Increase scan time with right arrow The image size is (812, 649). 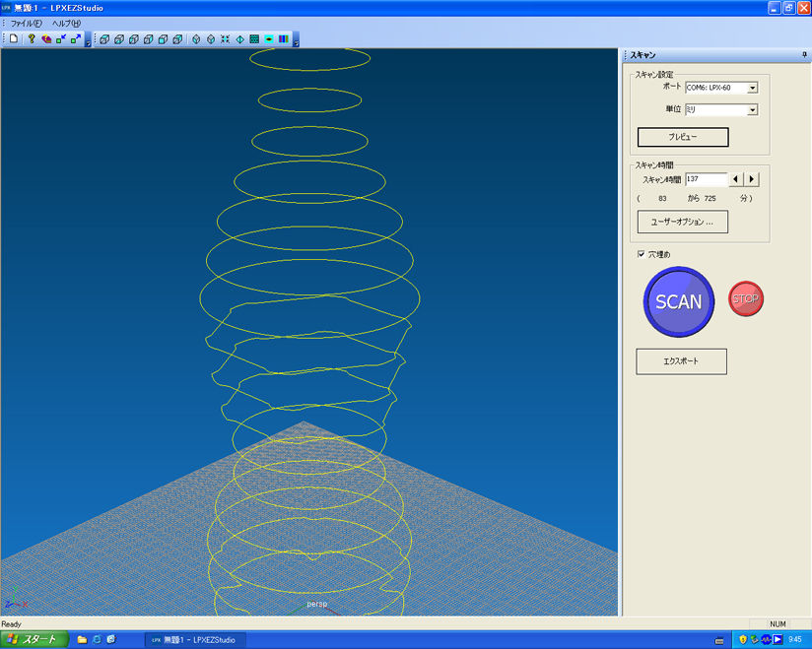click(x=752, y=179)
